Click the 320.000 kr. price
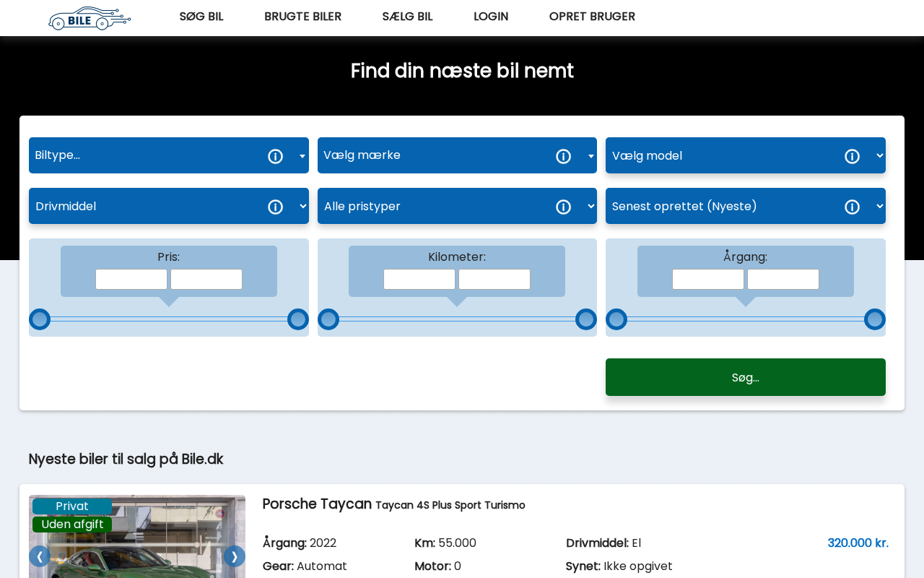The image size is (924, 578). (858, 543)
